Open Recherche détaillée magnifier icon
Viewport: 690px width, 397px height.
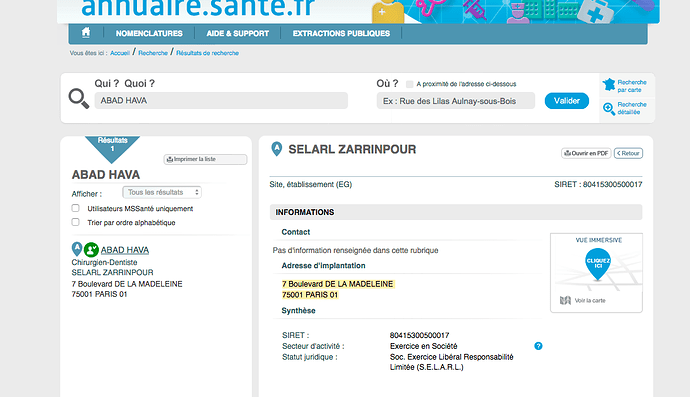coord(609,108)
